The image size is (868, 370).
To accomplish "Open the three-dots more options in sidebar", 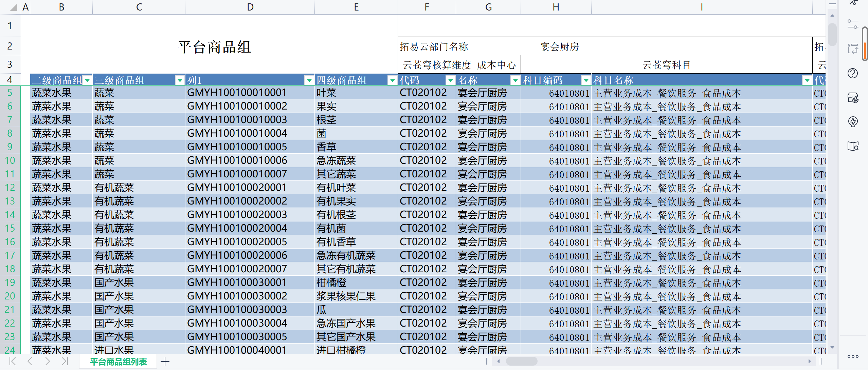I will point(853,356).
